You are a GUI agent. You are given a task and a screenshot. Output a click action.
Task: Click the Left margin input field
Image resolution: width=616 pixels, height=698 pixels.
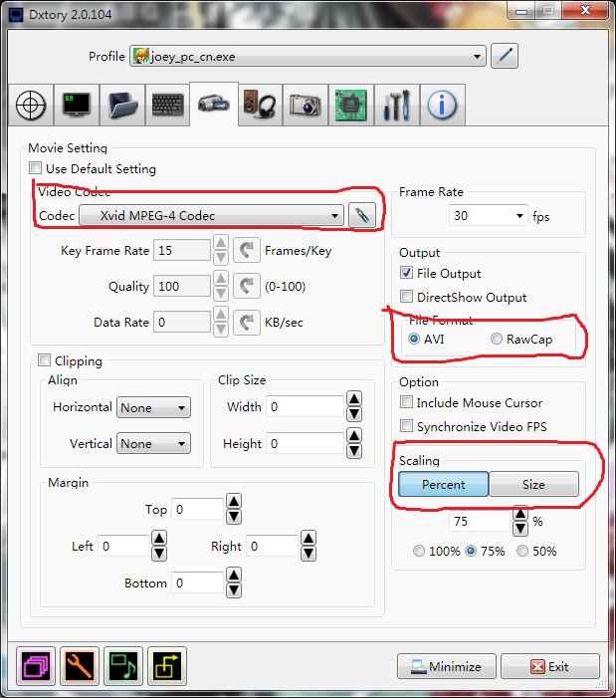point(124,547)
